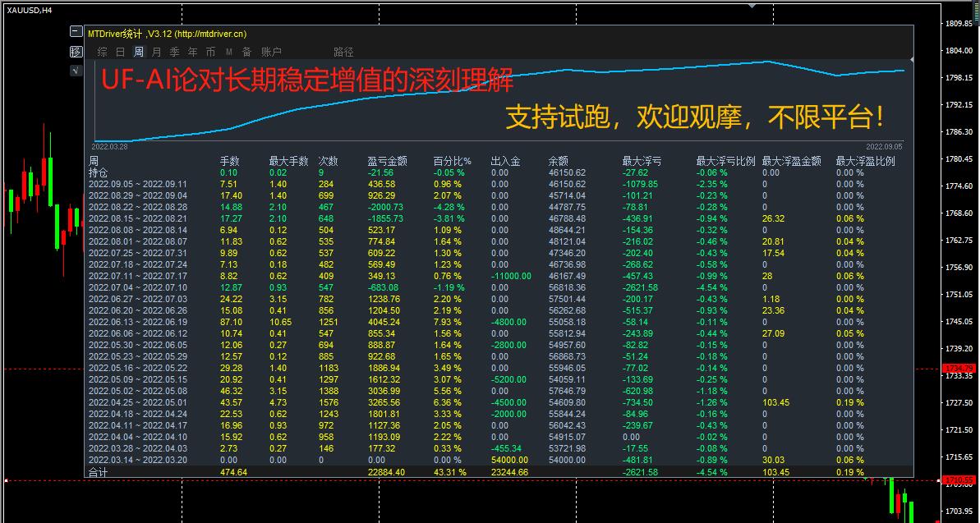Open the 路径 path tab
The image size is (980, 523).
pos(343,52)
